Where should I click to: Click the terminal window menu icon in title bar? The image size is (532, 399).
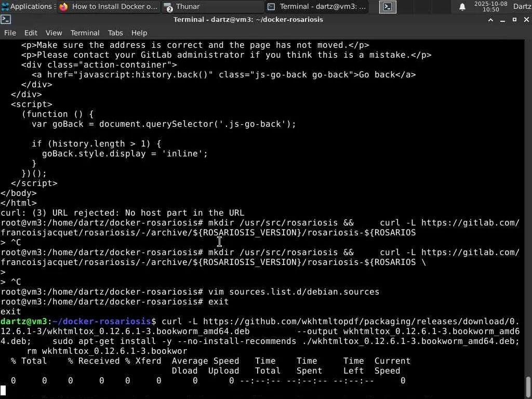[x=6, y=19]
